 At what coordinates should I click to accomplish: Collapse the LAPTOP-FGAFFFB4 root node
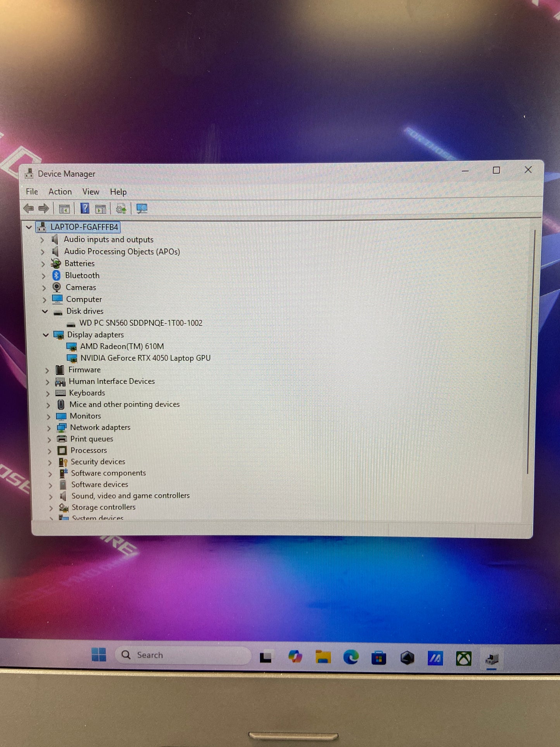pos(29,227)
